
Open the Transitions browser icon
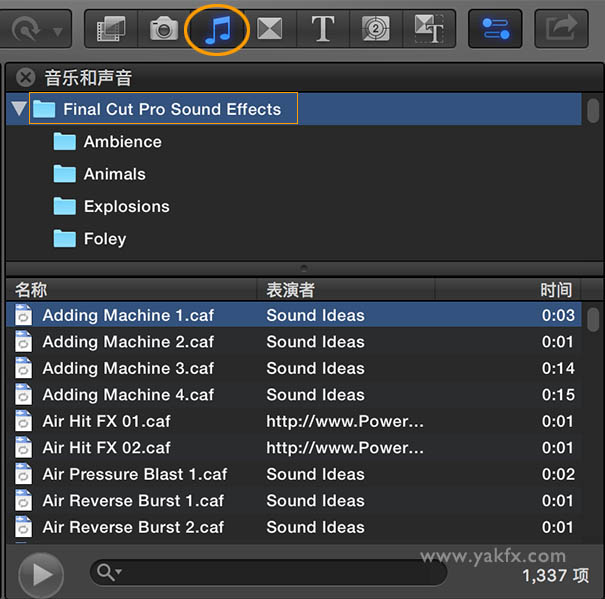270,29
